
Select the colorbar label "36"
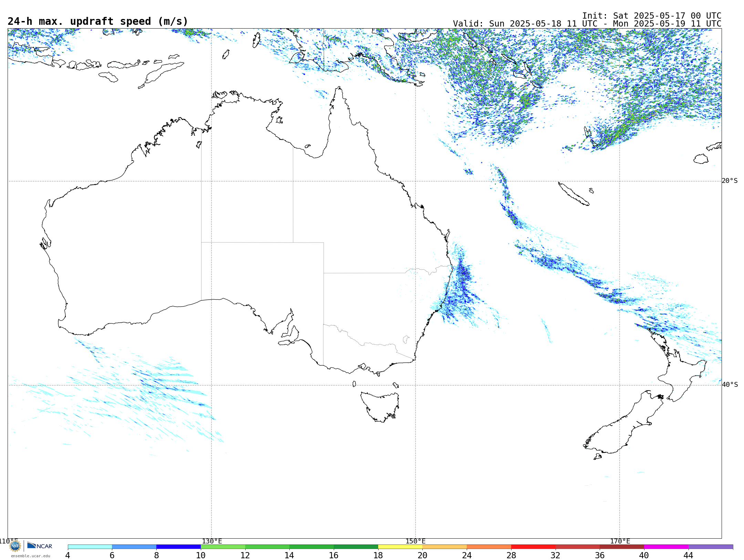click(x=600, y=555)
